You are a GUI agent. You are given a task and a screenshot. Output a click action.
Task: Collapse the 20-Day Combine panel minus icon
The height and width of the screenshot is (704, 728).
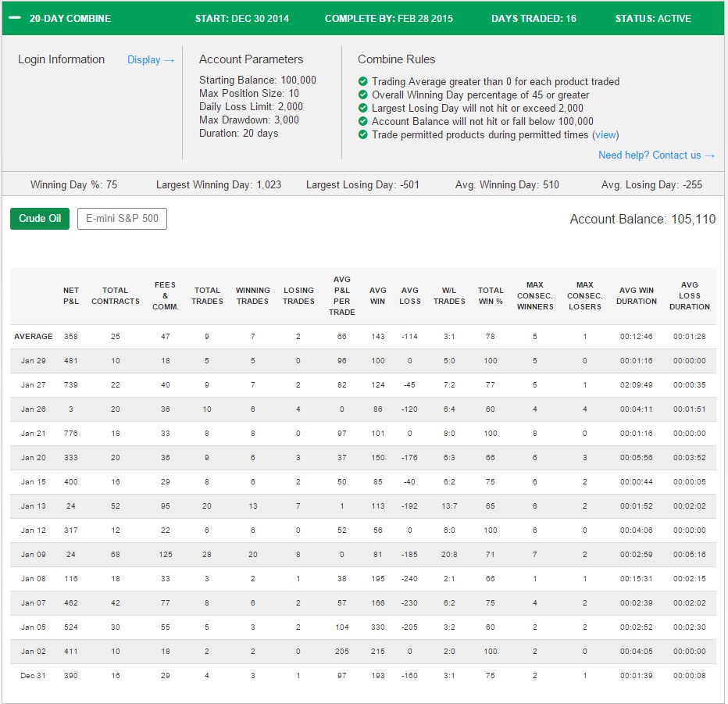15,18
